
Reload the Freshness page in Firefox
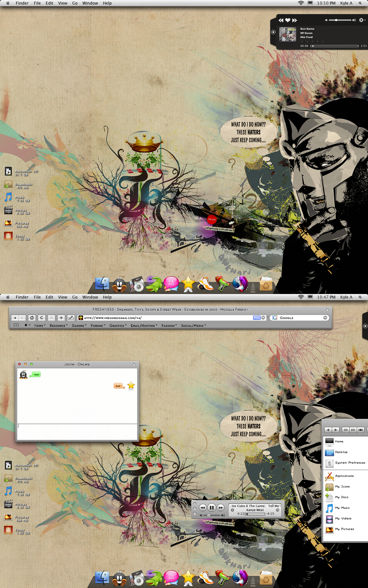[42, 318]
